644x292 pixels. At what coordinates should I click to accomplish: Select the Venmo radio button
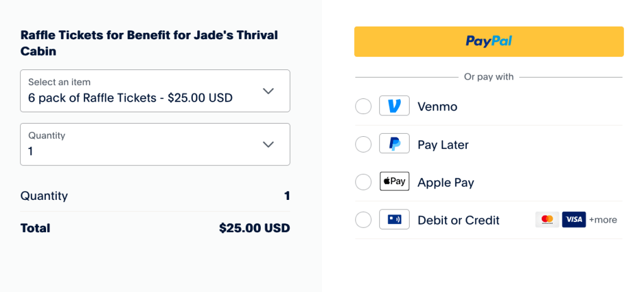click(x=364, y=107)
